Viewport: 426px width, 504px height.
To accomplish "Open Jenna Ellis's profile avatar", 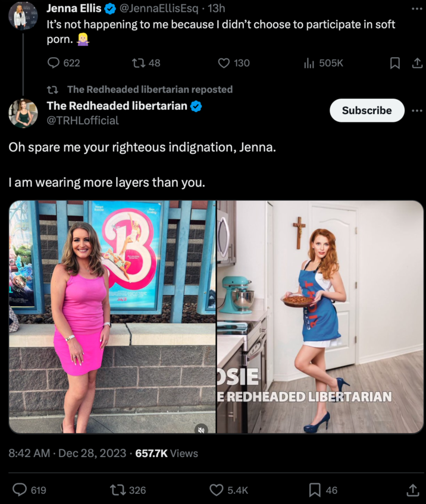I will pyautogui.click(x=23, y=15).
